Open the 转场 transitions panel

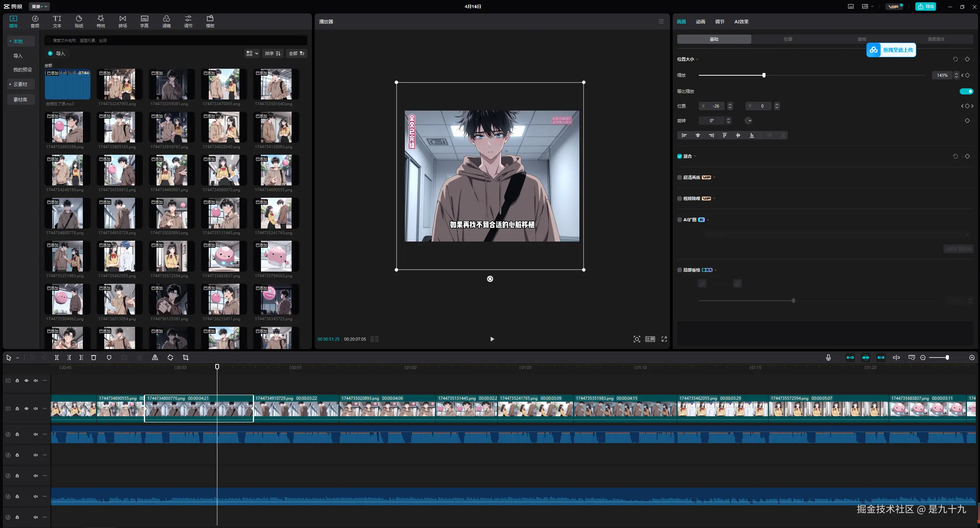122,22
